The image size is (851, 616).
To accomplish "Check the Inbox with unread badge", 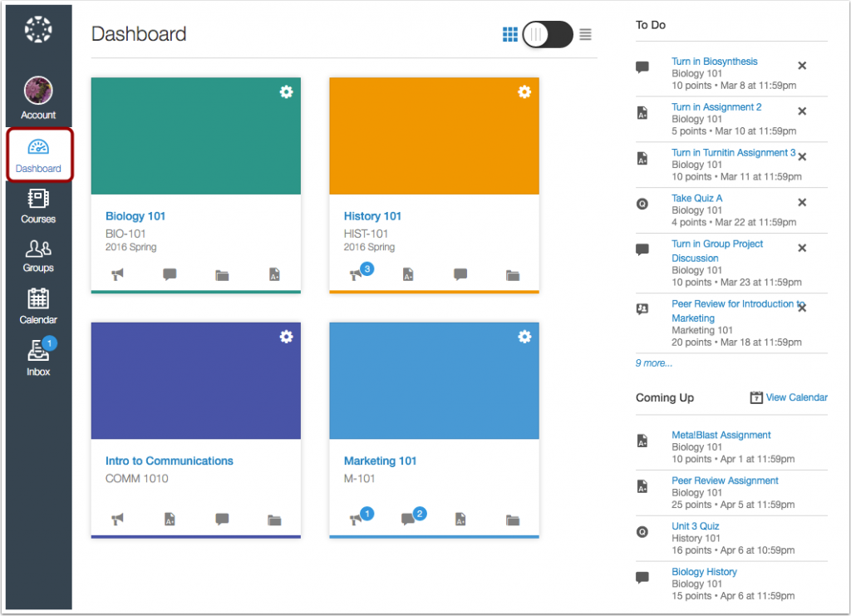I will (x=37, y=357).
